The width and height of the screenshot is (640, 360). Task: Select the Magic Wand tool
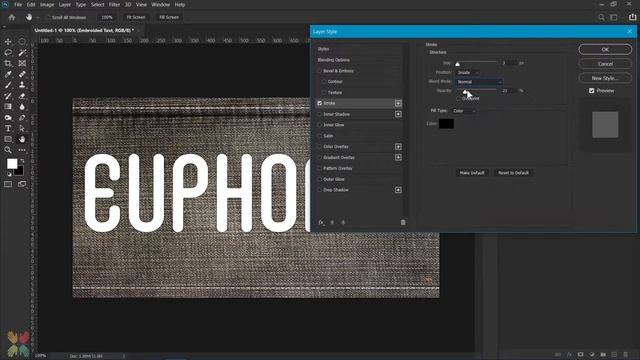[22, 53]
